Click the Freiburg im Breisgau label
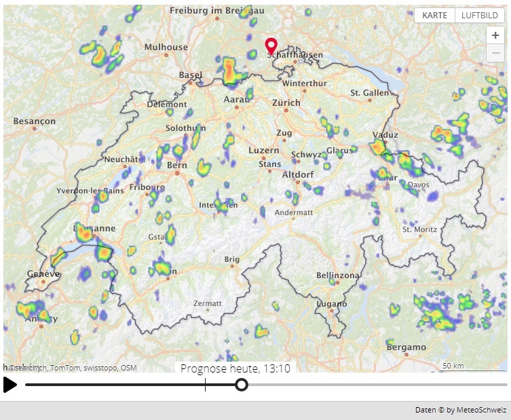Screen dimensions: 511x420 pyautogui.click(x=217, y=10)
